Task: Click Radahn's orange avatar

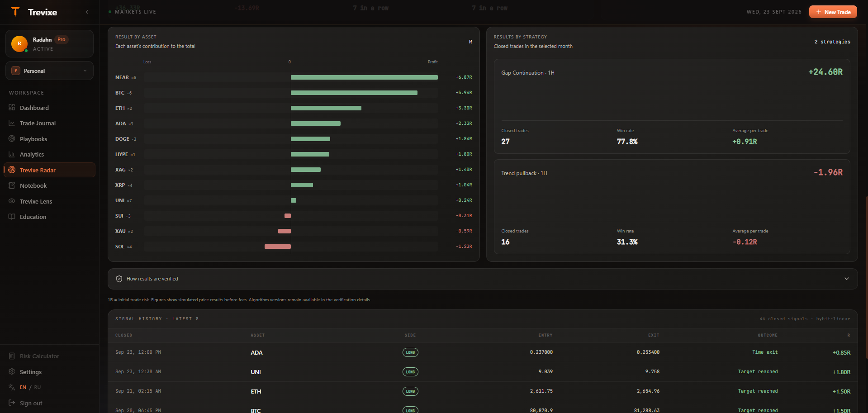Action: [19, 43]
